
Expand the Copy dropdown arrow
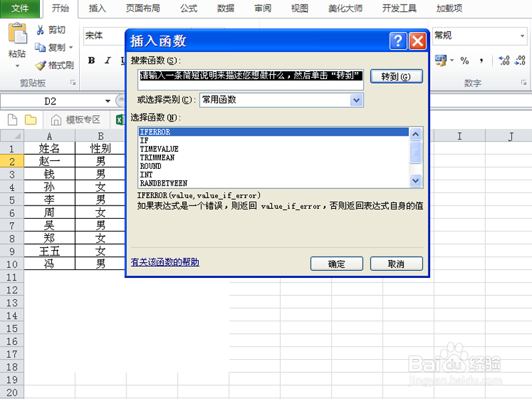click(x=71, y=47)
